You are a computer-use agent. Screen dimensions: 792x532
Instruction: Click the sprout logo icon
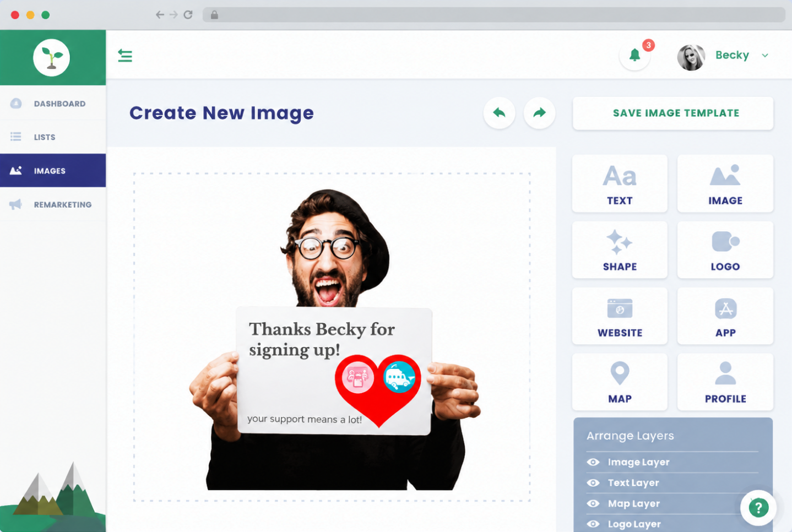click(51, 57)
